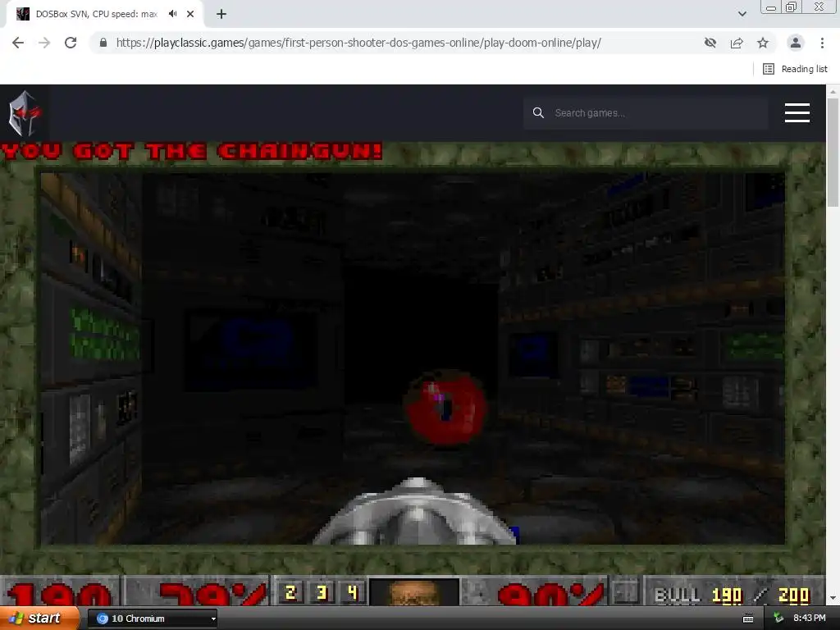View site info via the padlock icon
The width and height of the screenshot is (840, 630).
pyautogui.click(x=103, y=43)
